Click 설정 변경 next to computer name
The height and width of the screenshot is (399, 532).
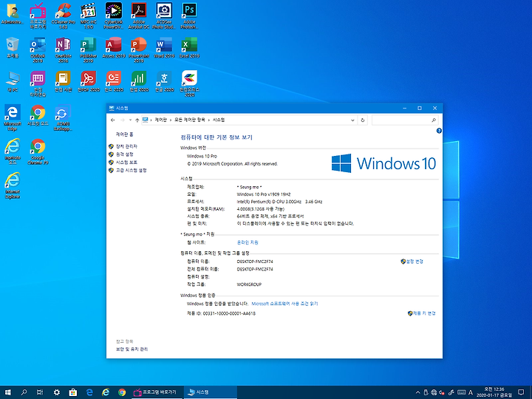pyautogui.click(x=415, y=262)
